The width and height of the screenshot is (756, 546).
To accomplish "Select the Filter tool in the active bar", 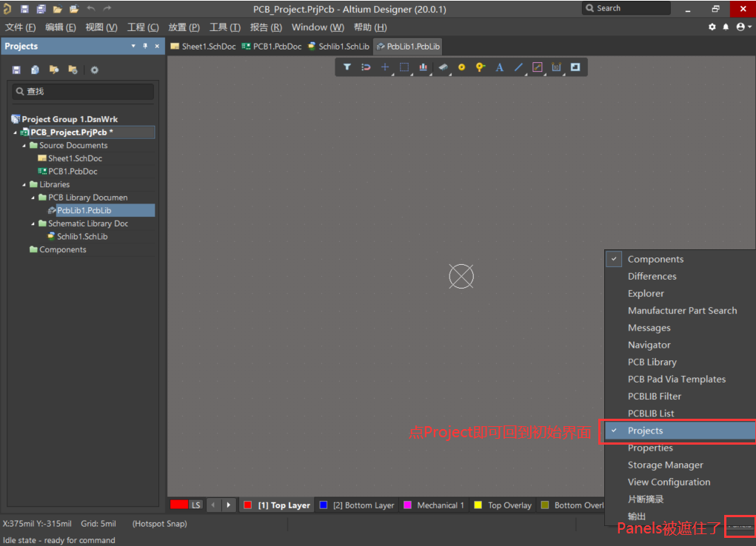I will click(x=347, y=67).
